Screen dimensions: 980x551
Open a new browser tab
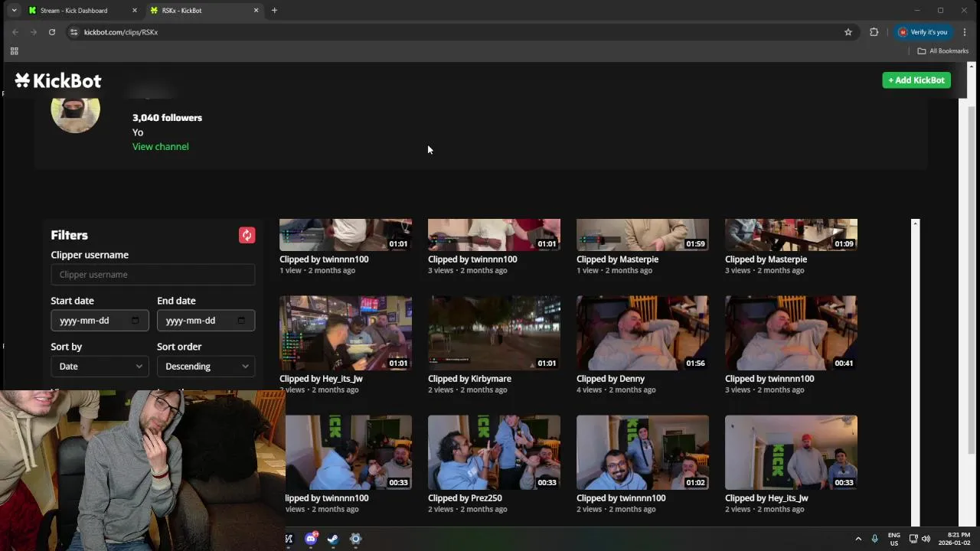point(274,11)
